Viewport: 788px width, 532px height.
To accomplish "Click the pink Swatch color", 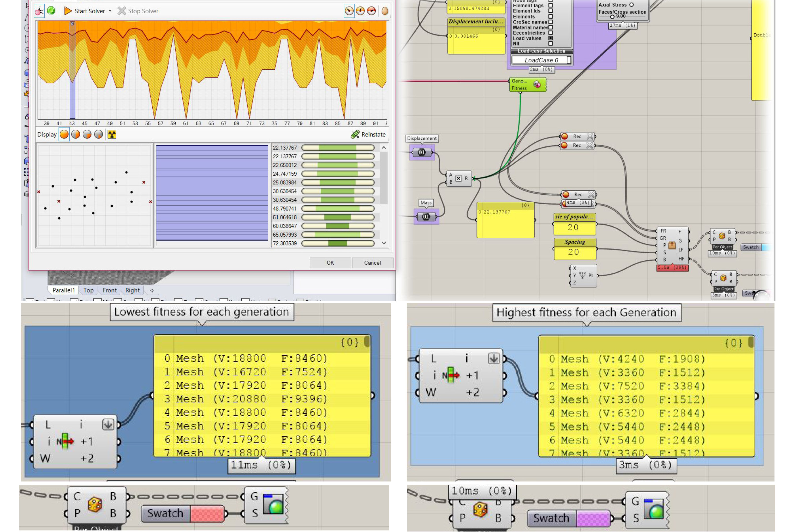I will pos(207,514).
